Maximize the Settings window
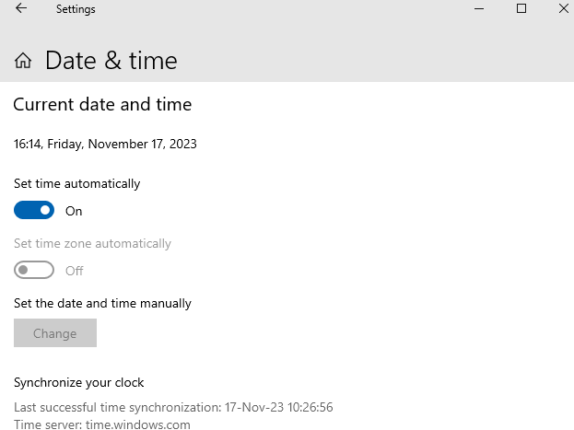The width and height of the screenshot is (574, 430). tap(521, 8)
